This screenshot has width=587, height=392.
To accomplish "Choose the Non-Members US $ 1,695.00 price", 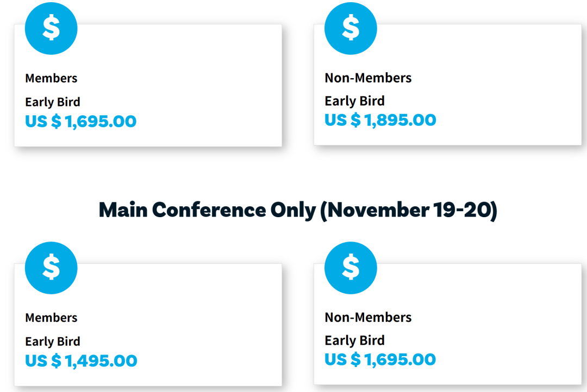I will 380,359.
